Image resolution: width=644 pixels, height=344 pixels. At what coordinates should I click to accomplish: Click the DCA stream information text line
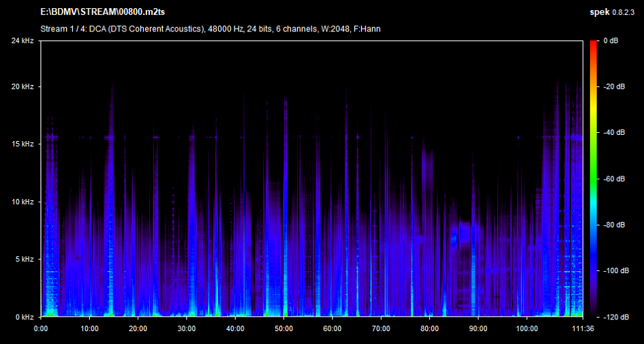click(x=206, y=29)
